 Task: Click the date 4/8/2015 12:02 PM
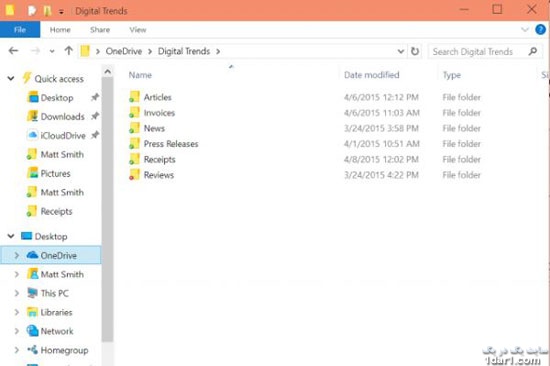tap(381, 159)
